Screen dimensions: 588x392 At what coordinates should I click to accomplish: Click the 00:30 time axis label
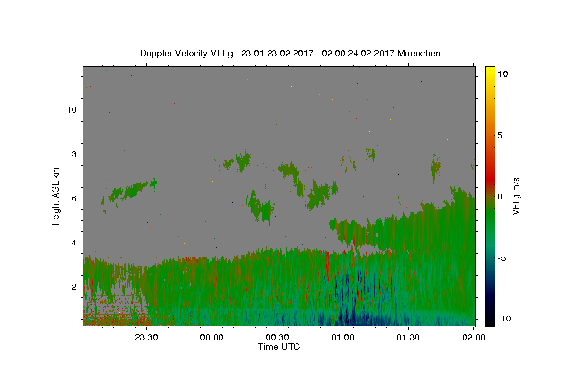[x=277, y=337]
